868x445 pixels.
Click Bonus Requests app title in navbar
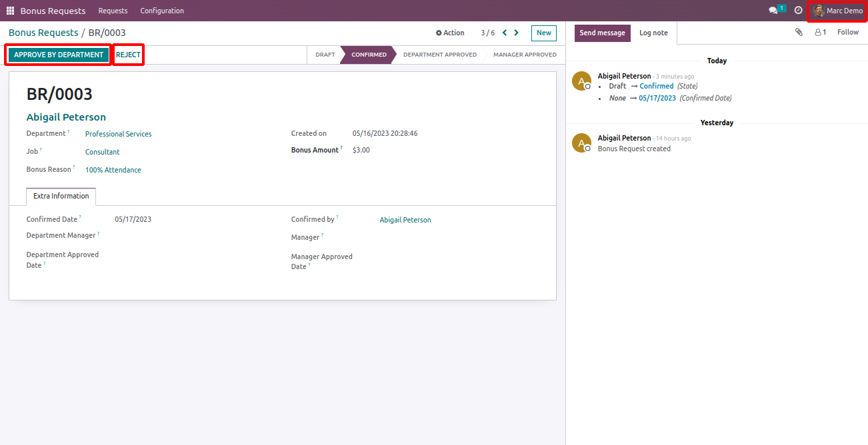coord(53,11)
